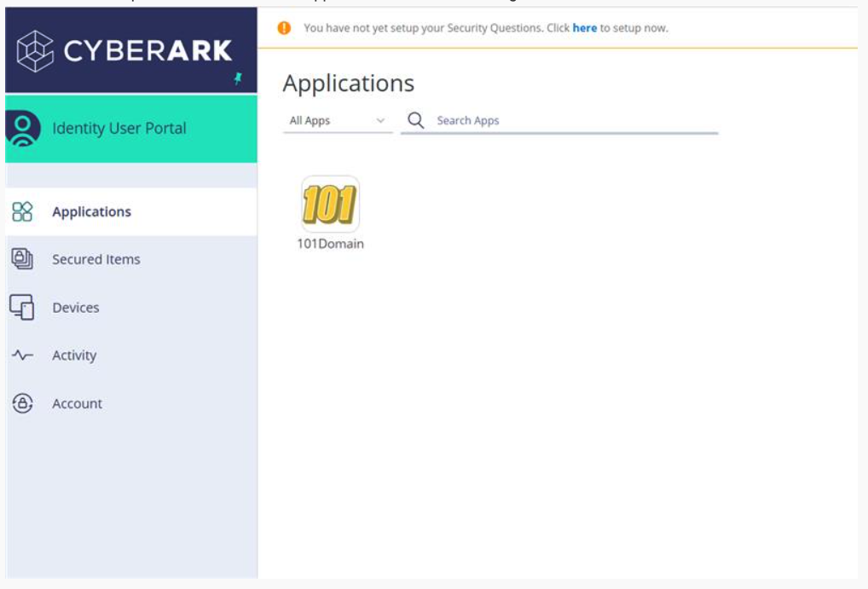Click the Devices icon in the sidebar

[x=24, y=307]
